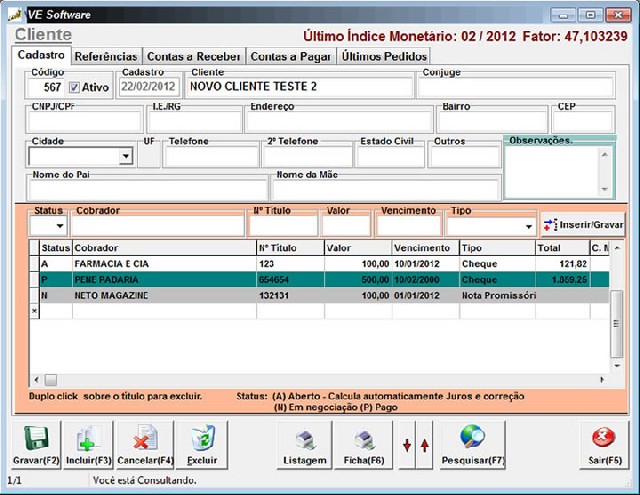Click the Excluir recycle bin icon
Viewport: 640px width, 495px height.
[x=202, y=437]
